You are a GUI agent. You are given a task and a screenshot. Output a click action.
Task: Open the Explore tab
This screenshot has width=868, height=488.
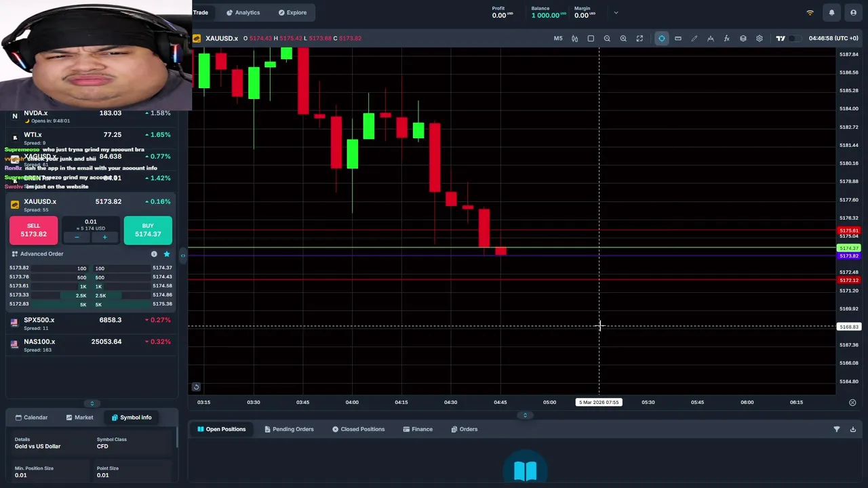(292, 13)
